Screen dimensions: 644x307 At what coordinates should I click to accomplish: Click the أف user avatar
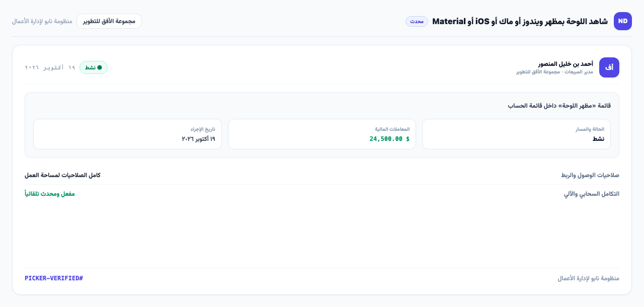(609, 67)
